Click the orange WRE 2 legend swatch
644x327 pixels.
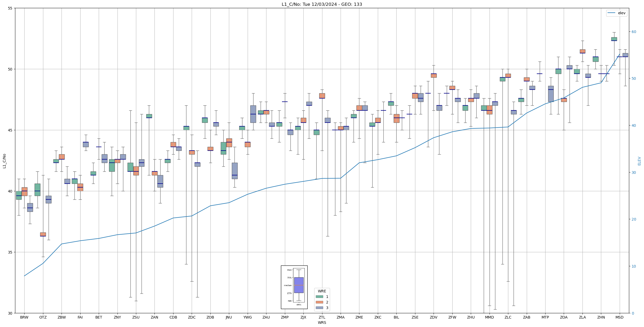[x=319, y=302]
